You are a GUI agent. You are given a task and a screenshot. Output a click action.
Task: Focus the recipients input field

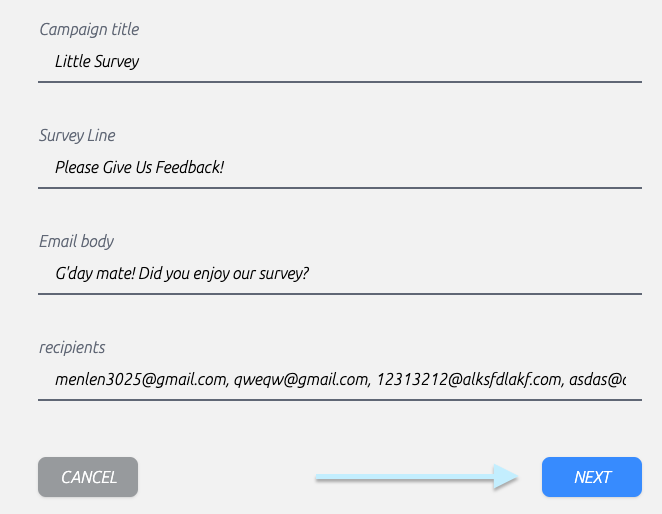point(340,380)
